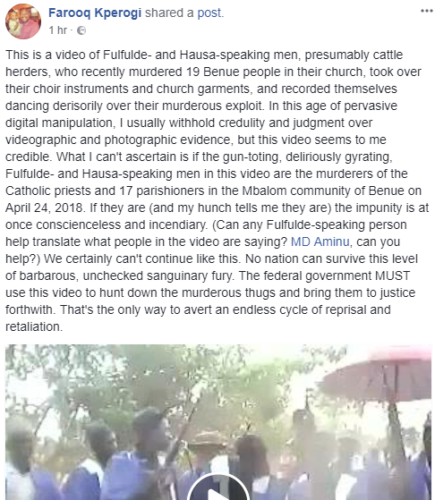Screen dimensions: 435x500
Task: Open the three-dot post options menu
Action: pyautogui.click(x=427, y=11)
